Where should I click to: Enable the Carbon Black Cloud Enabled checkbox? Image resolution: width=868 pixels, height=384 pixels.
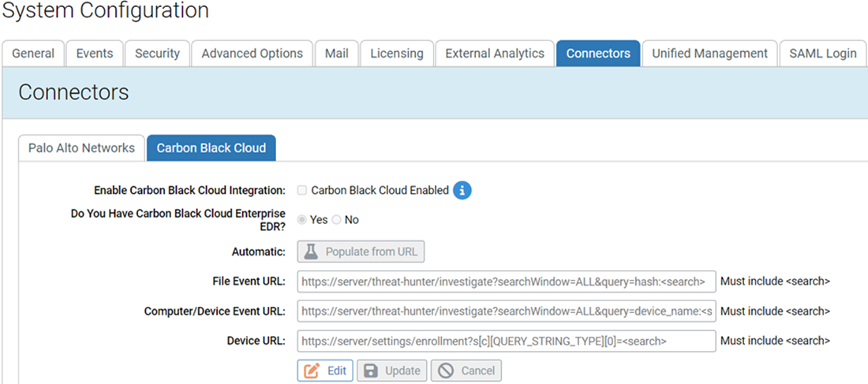[301, 190]
